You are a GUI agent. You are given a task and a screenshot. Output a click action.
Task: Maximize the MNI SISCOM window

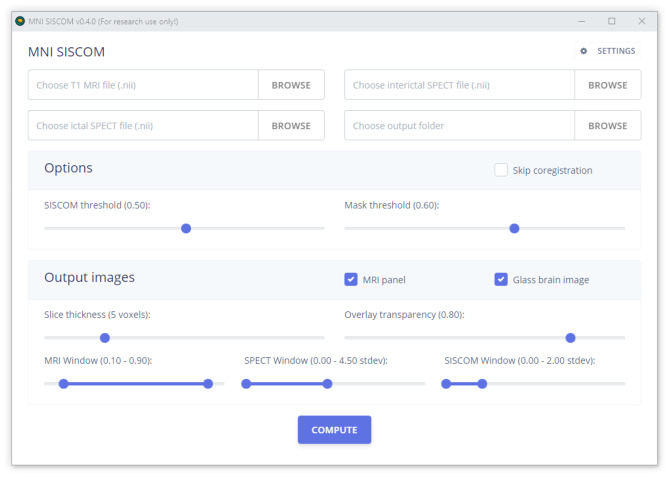pos(612,21)
